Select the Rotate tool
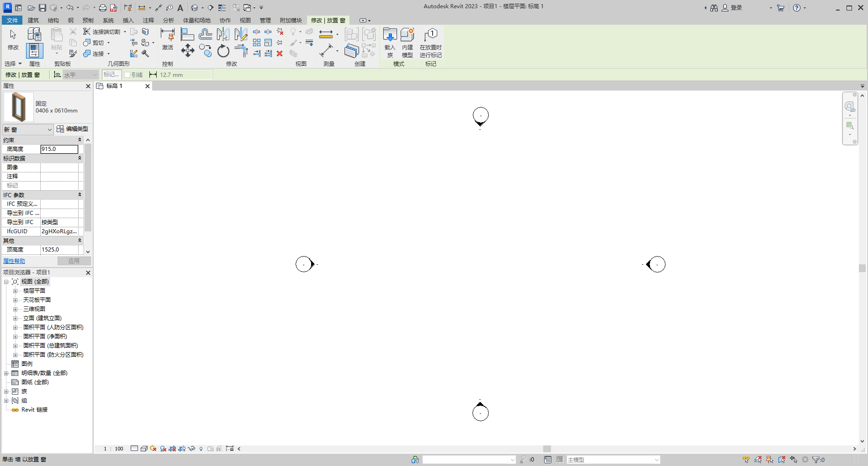This screenshot has height=466, width=868. pos(223,50)
